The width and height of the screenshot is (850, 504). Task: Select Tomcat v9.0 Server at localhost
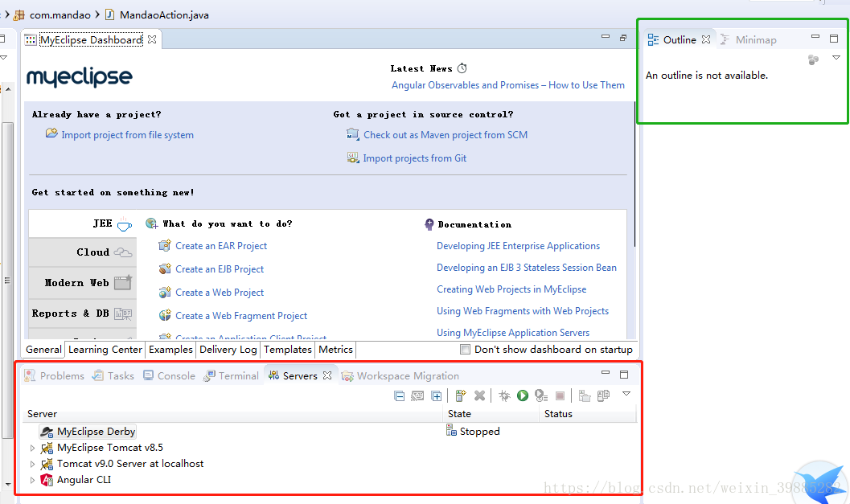coord(130,464)
